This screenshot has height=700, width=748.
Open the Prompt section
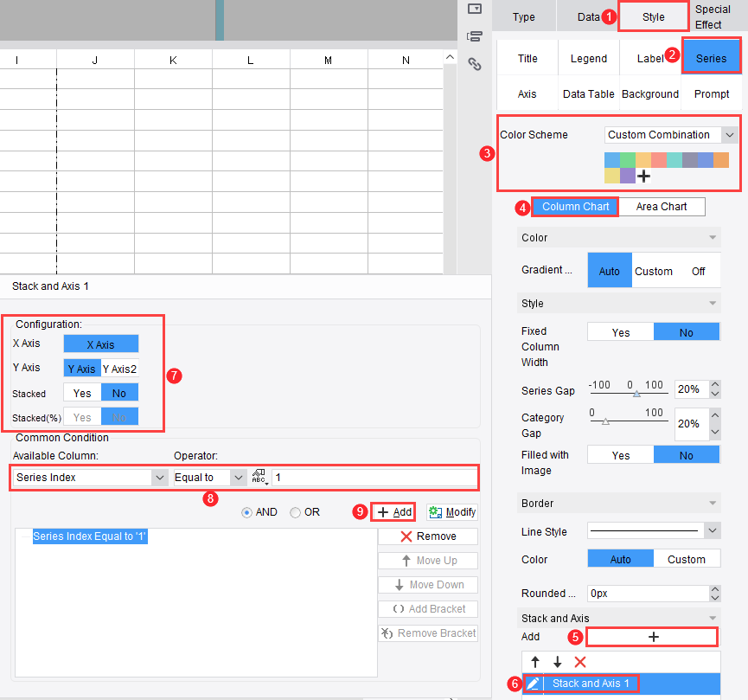tap(712, 93)
